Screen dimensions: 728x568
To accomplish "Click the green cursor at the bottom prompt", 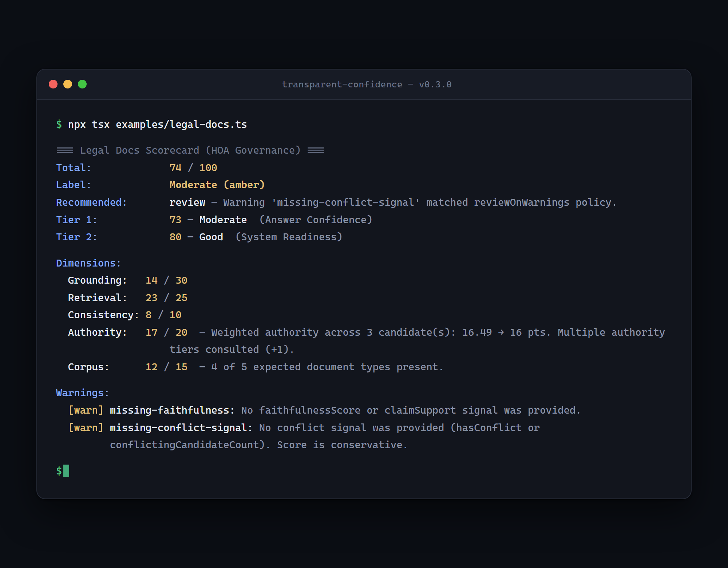I will tap(66, 471).
